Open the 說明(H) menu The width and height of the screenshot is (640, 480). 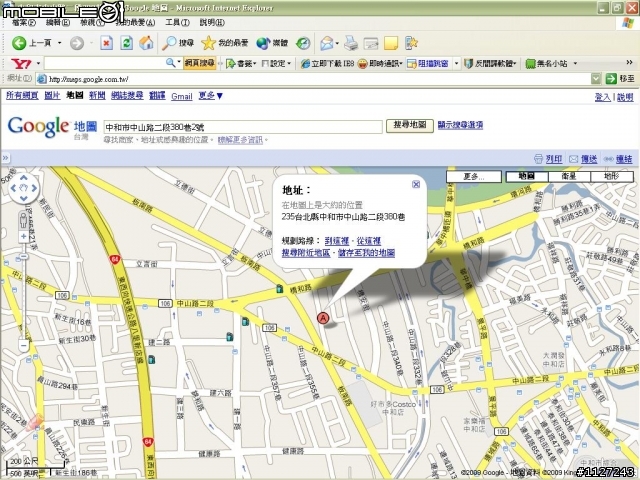click(x=212, y=22)
